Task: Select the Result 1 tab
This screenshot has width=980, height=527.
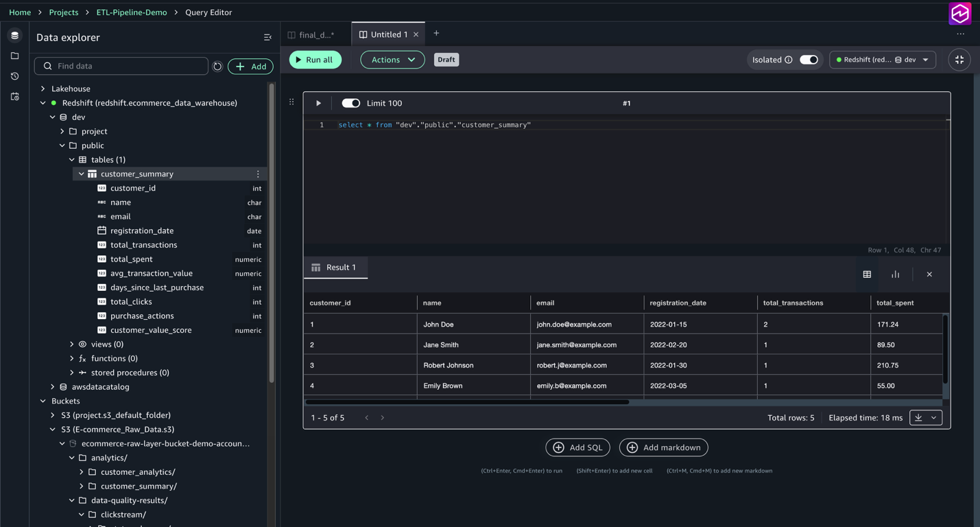Action: (335, 268)
